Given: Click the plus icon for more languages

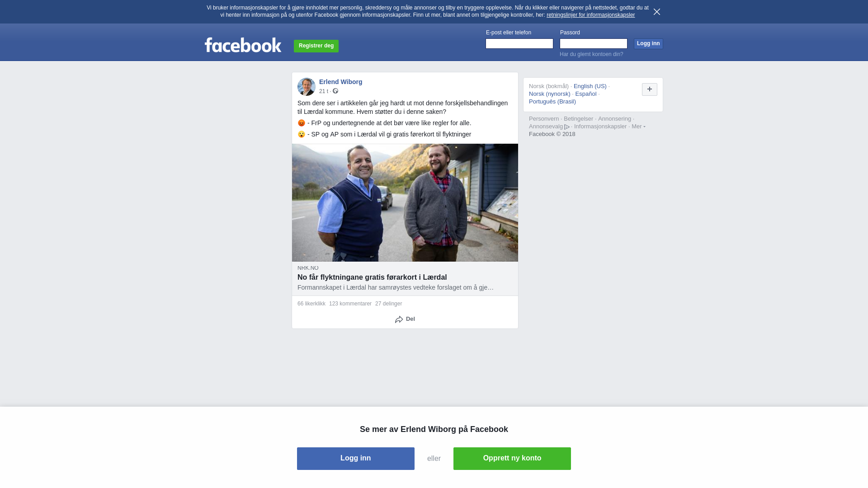Looking at the screenshot, I should (x=650, y=89).
